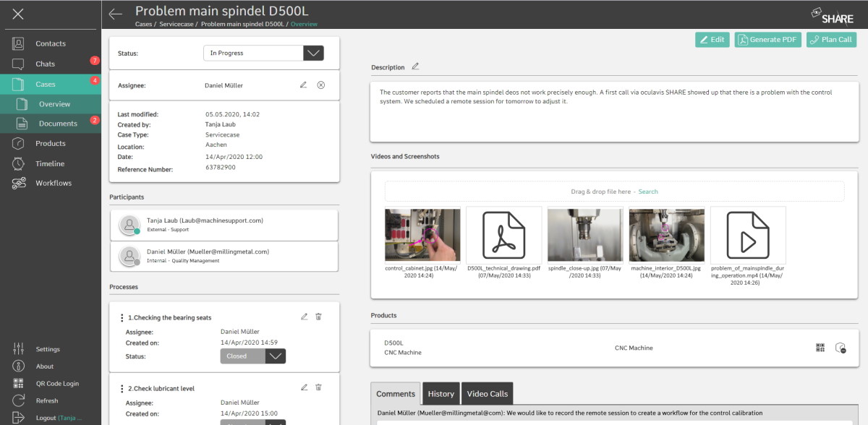Open control_cabinet.jpg thumbnail
The height and width of the screenshot is (425, 868).
[x=422, y=235]
